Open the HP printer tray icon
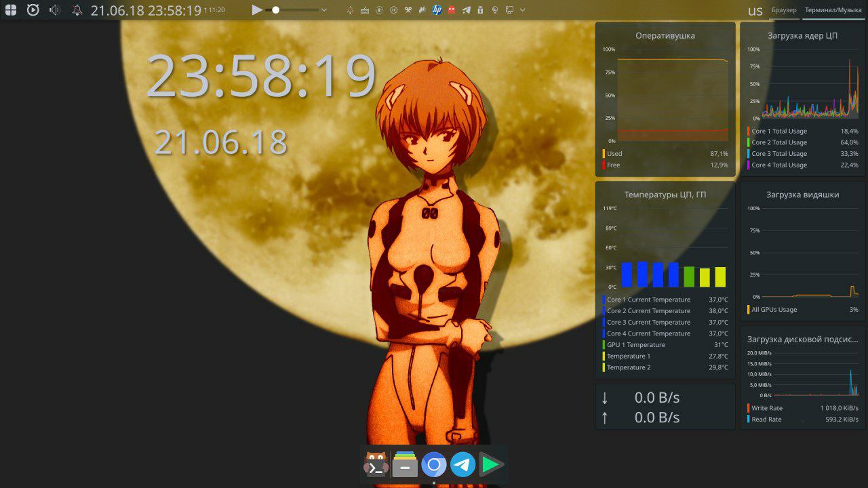 pos(437,10)
